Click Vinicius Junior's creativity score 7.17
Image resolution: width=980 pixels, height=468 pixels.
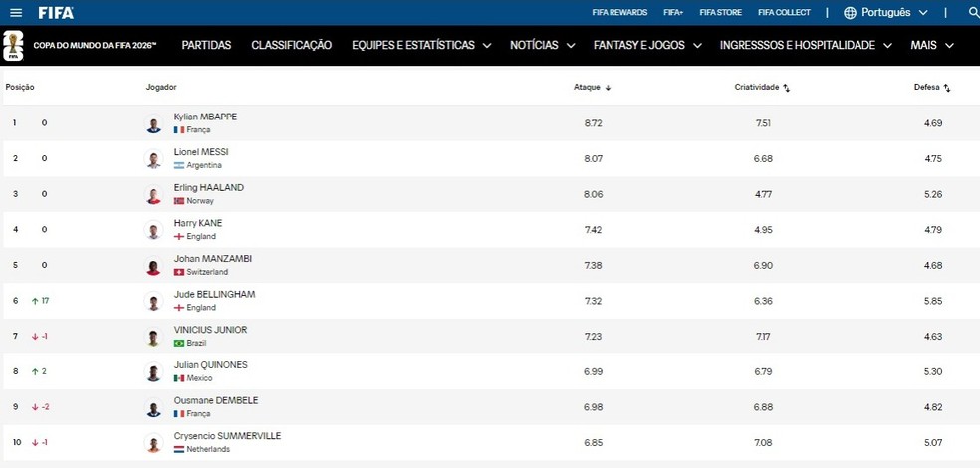point(763,337)
